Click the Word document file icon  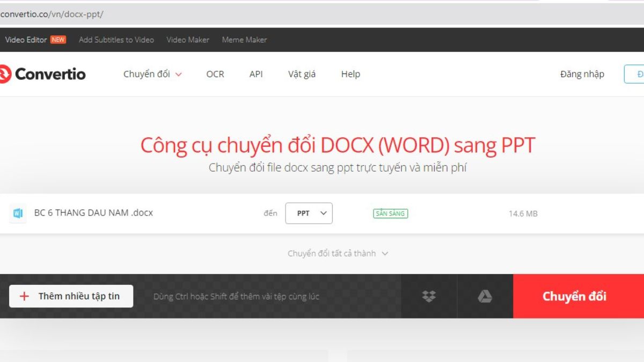pyautogui.click(x=18, y=213)
